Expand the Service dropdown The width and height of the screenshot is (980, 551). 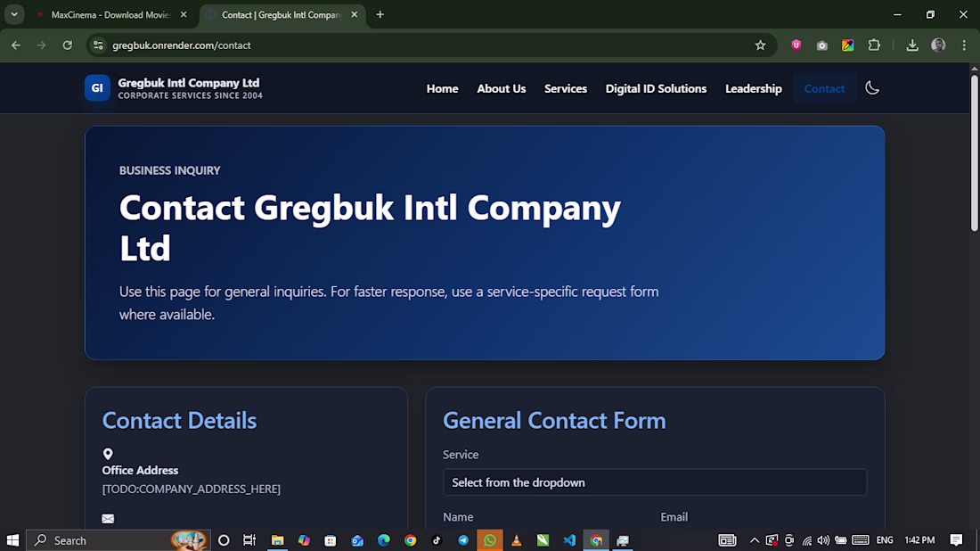point(655,482)
